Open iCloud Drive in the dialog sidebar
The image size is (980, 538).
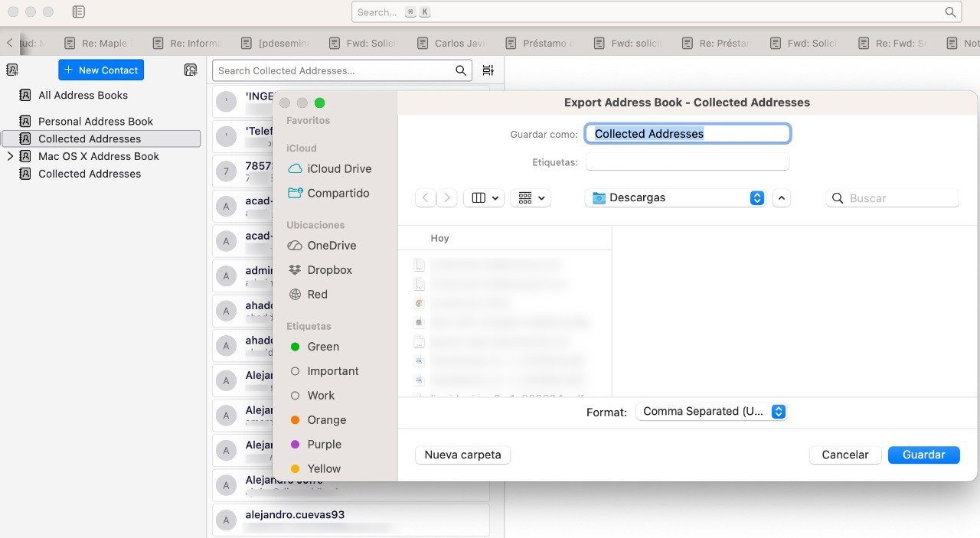(329, 168)
